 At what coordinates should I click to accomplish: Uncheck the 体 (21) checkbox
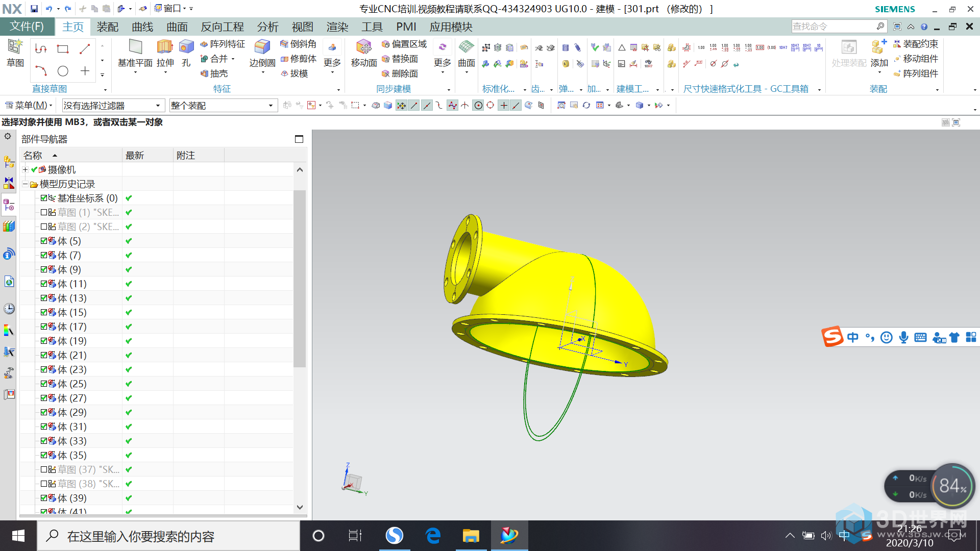[x=44, y=355]
